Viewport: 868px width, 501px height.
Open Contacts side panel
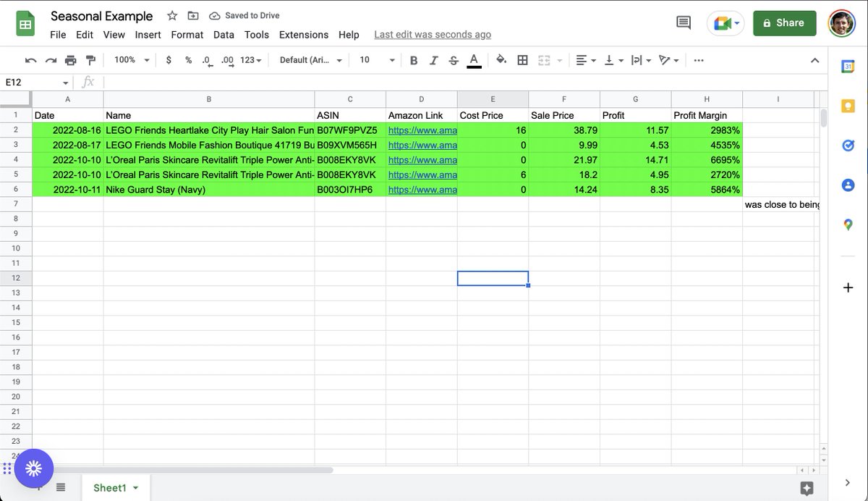tap(848, 185)
